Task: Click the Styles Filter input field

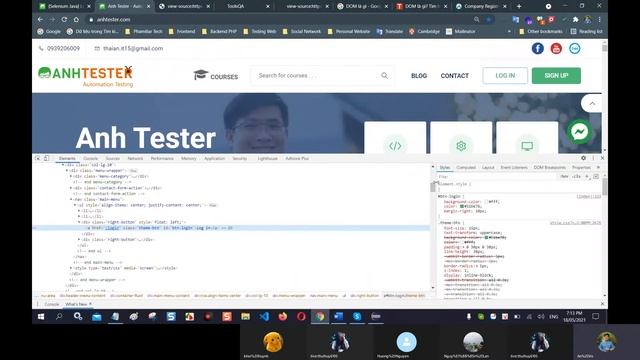Action: [497, 176]
